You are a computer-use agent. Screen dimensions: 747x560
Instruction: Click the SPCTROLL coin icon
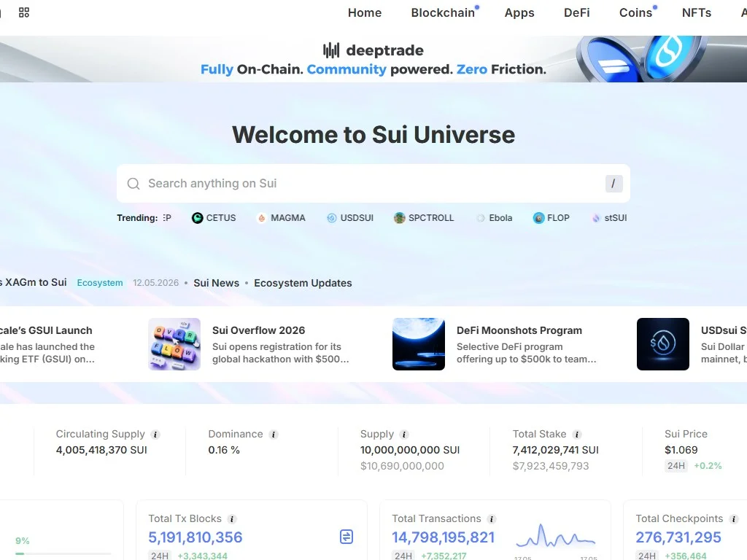[399, 218]
